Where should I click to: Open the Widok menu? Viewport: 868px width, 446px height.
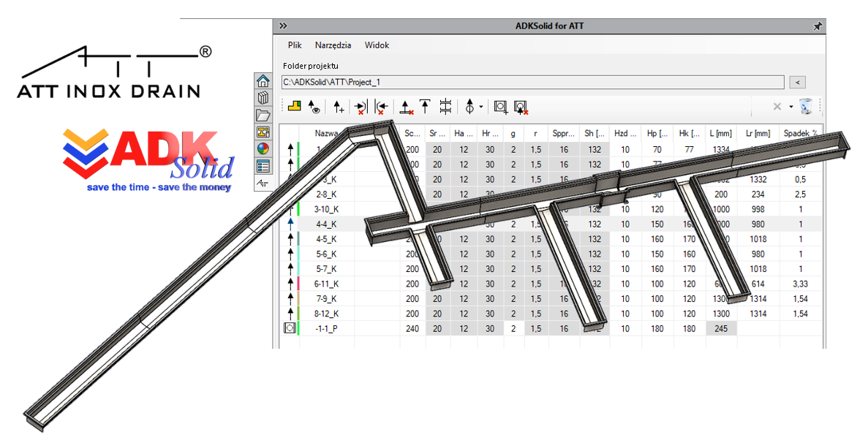click(x=377, y=45)
